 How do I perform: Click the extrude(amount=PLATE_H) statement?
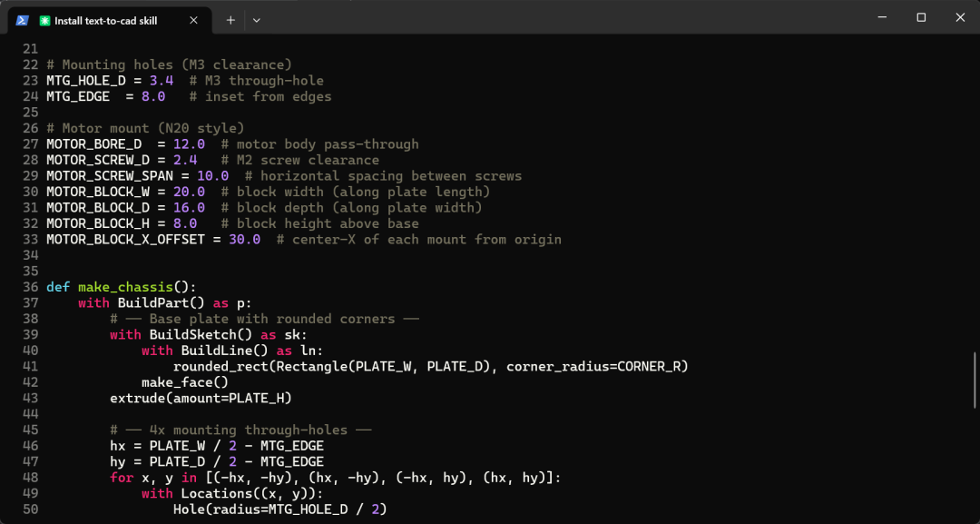coord(201,399)
